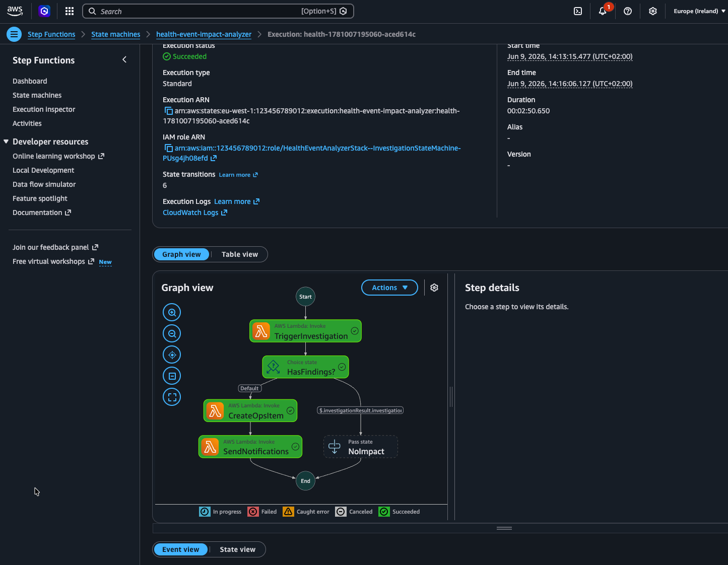Grab the horizontal panel resize handle

(x=504, y=528)
